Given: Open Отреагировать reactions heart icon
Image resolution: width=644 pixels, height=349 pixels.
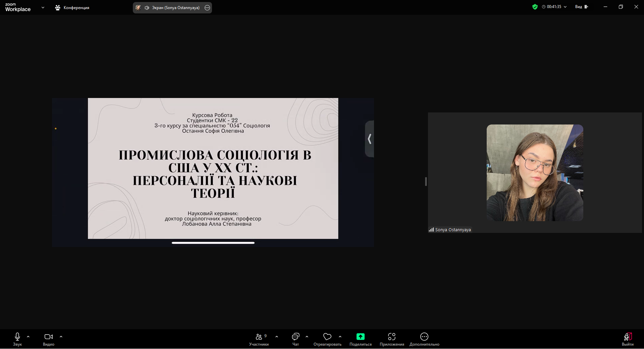Looking at the screenshot, I should point(327,337).
